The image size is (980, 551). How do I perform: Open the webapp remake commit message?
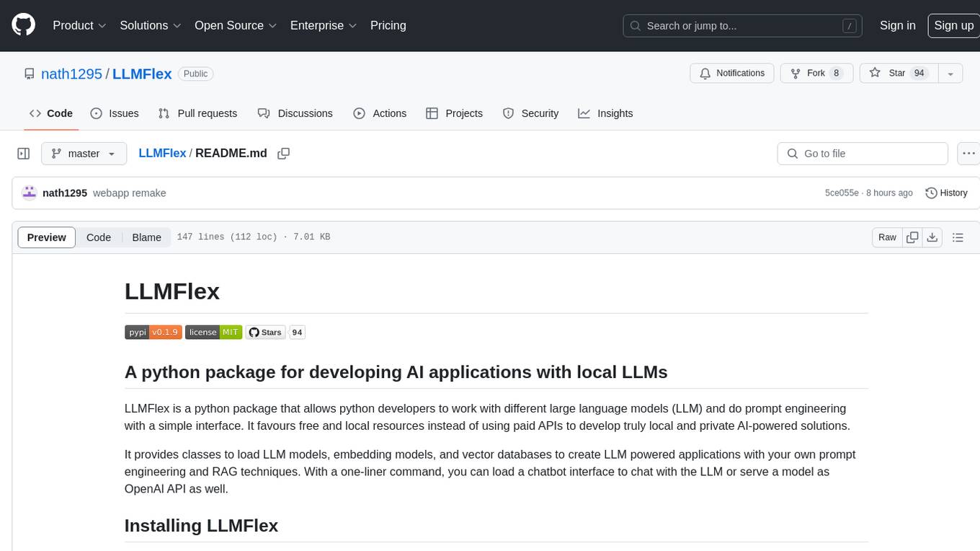click(130, 193)
